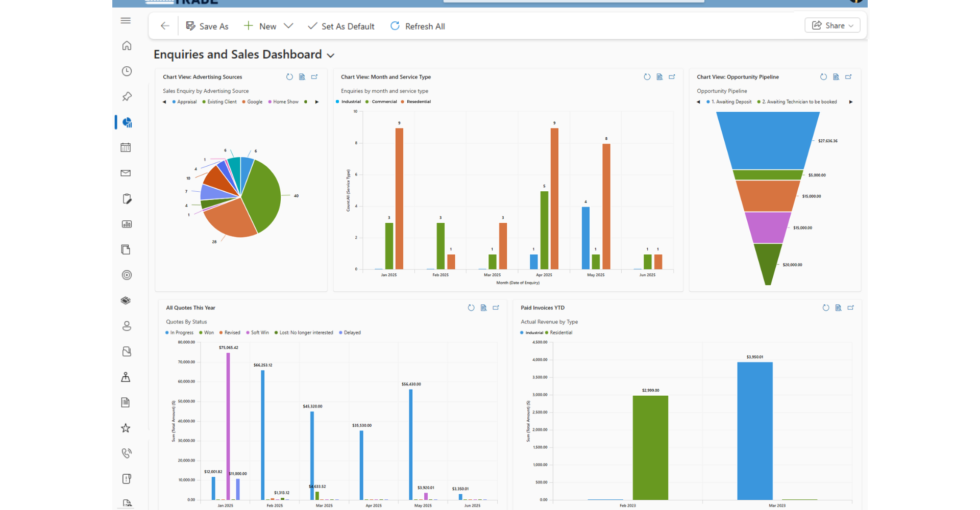Toggle the Google legend item in the advertising pie chart
This screenshot has height=510, width=980.
click(254, 102)
